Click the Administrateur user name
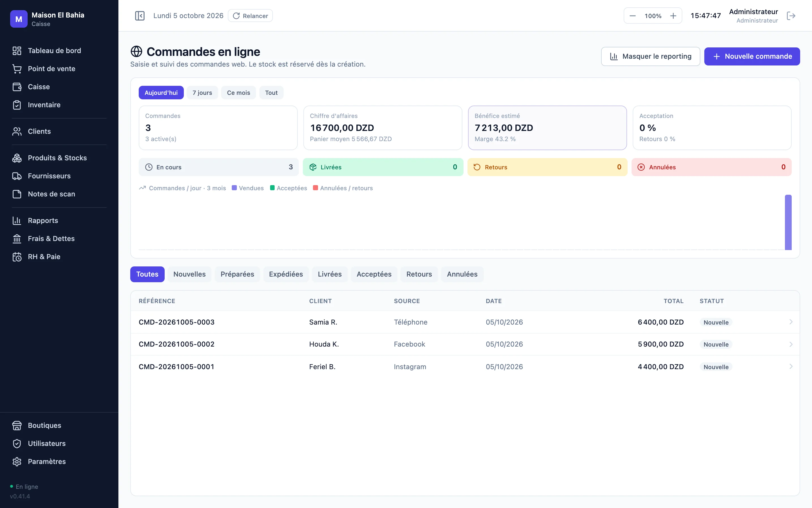The image size is (812, 508). pyautogui.click(x=753, y=12)
